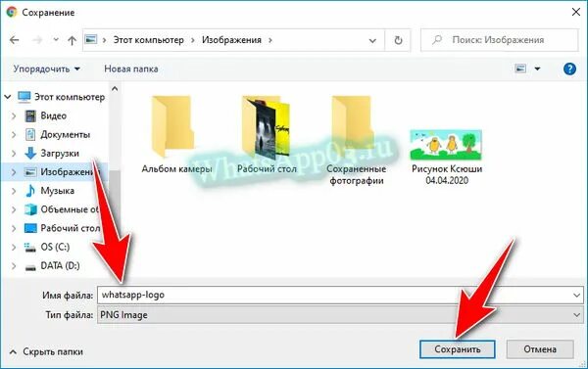Viewport: 588px width, 369px height.
Task: Click 'Скрыть папки' to hide folders
Action: point(46,351)
